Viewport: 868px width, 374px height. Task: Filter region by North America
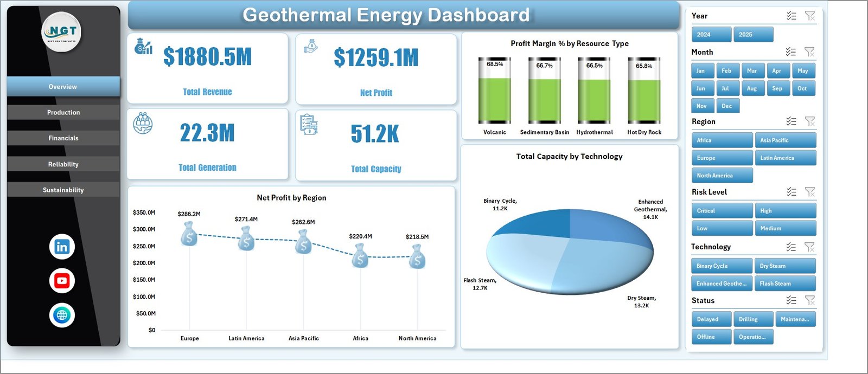click(722, 176)
